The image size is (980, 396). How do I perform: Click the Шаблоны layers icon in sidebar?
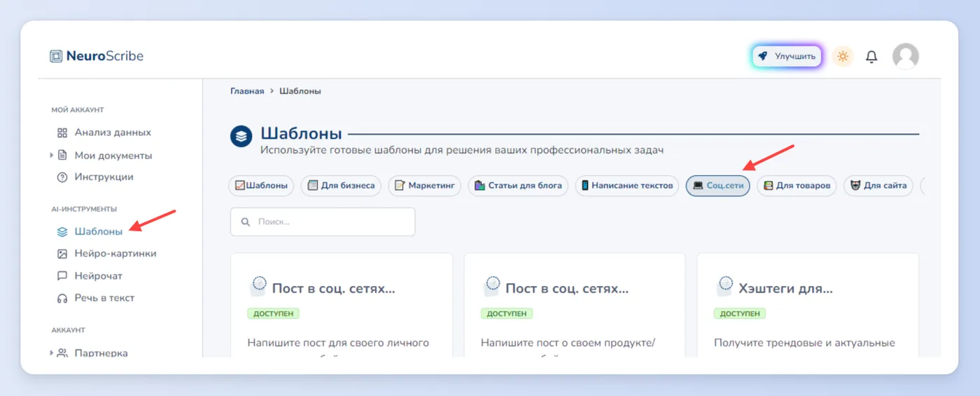pyautogui.click(x=62, y=231)
